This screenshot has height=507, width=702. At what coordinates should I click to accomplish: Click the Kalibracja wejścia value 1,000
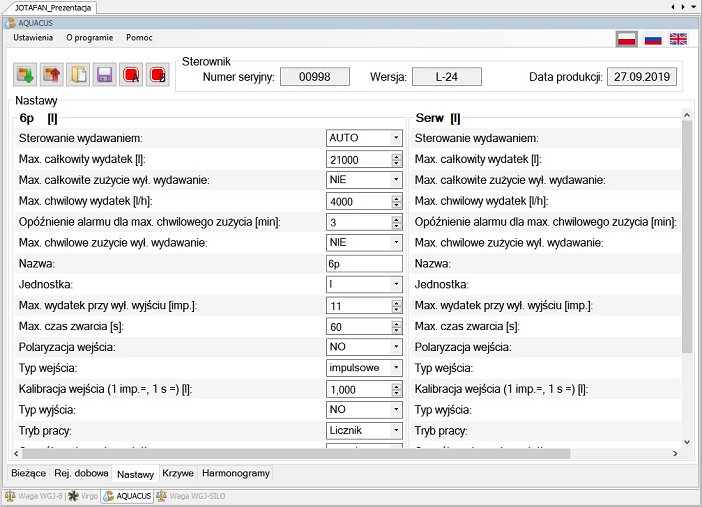tap(343, 390)
